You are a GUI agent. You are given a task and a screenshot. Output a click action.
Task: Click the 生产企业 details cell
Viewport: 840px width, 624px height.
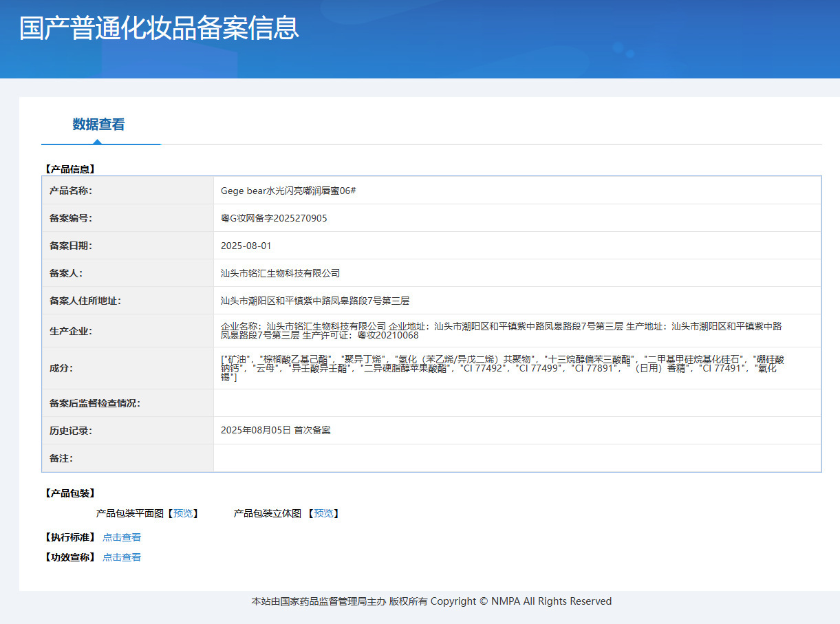517,331
